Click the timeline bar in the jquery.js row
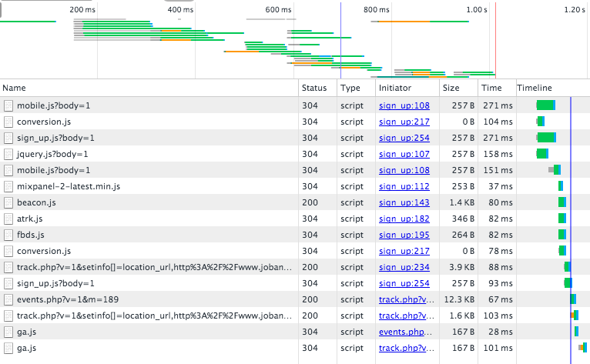Viewport: 590px width, 364px height. (x=542, y=154)
